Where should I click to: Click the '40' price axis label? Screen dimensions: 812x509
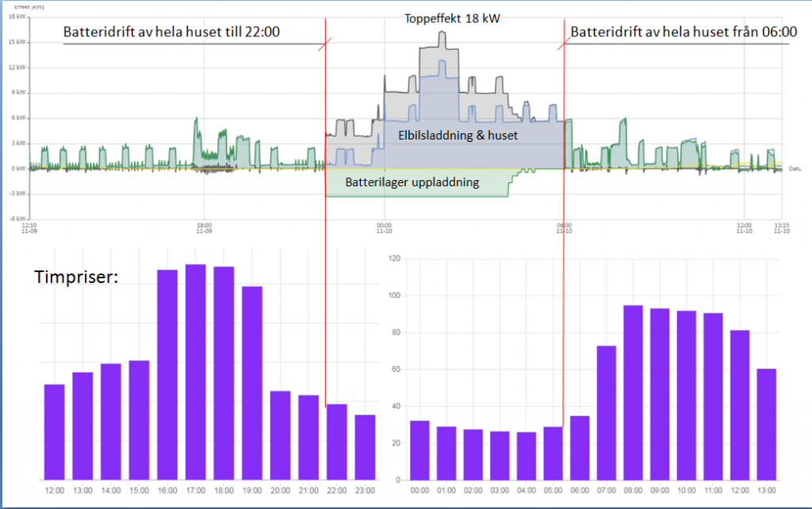coord(396,406)
